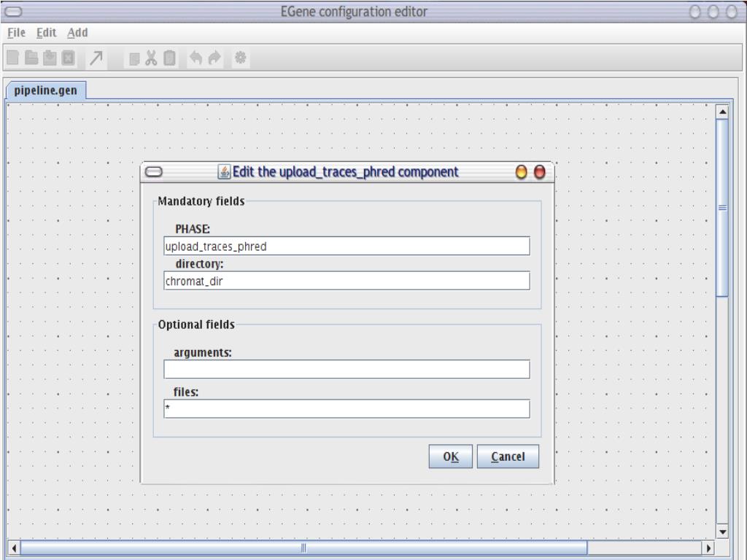The height and width of the screenshot is (560, 747).
Task: Click the 'EGene configuration editor' title text
Action: (354, 12)
